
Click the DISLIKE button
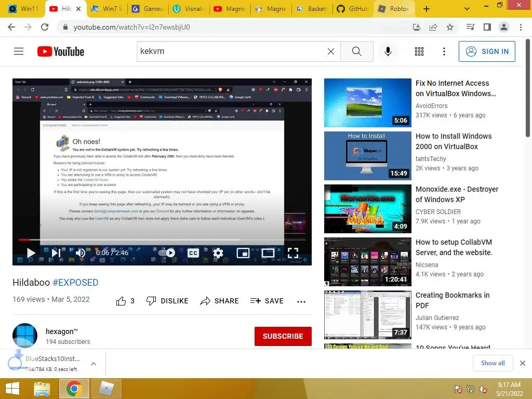click(167, 301)
